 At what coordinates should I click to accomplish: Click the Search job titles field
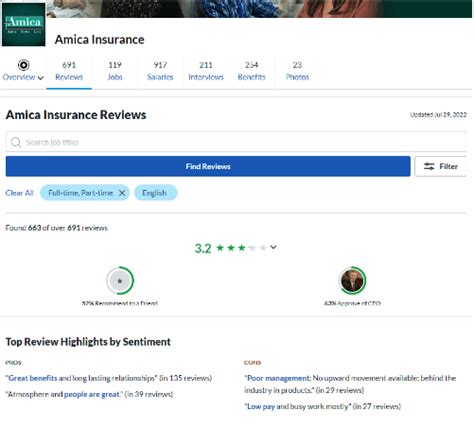click(x=236, y=142)
